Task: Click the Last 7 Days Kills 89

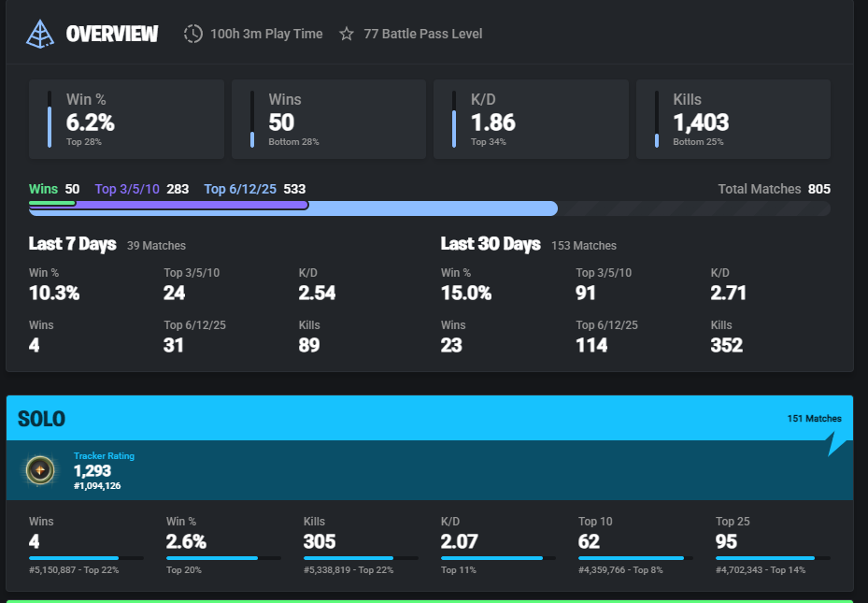Action: pos(309,346)
